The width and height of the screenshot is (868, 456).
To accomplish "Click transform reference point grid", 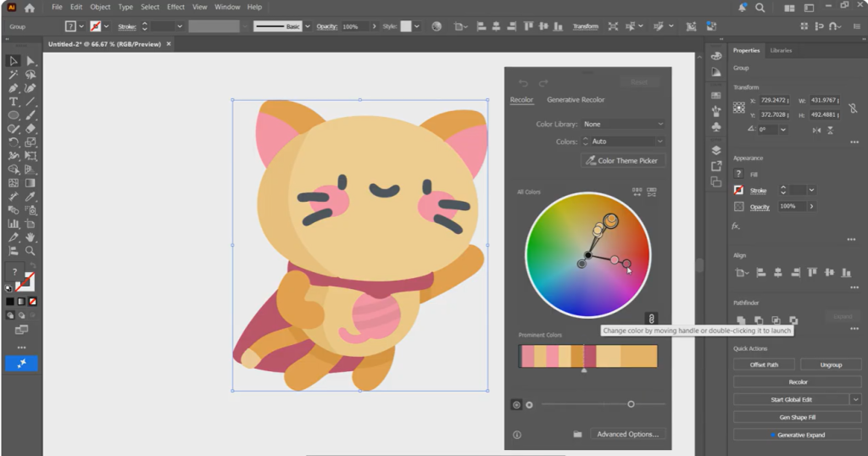I will (x=739, y=108).
